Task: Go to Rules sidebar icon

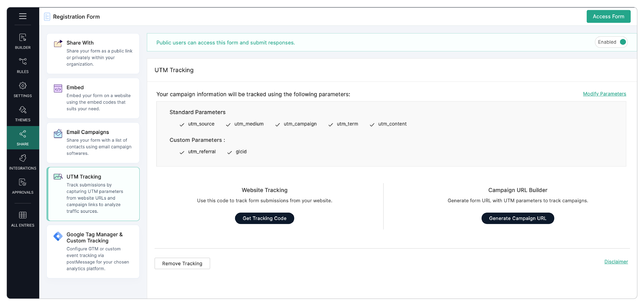Action: (23, 62)
